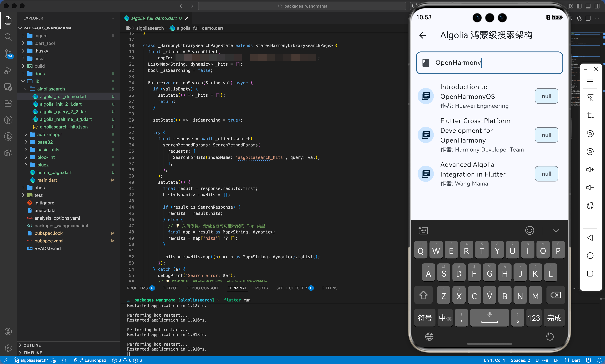The height and width of the screenshot is (364, 605).
Task: Toggle the keyboard shift key
Action: click(x=423, y=295)
